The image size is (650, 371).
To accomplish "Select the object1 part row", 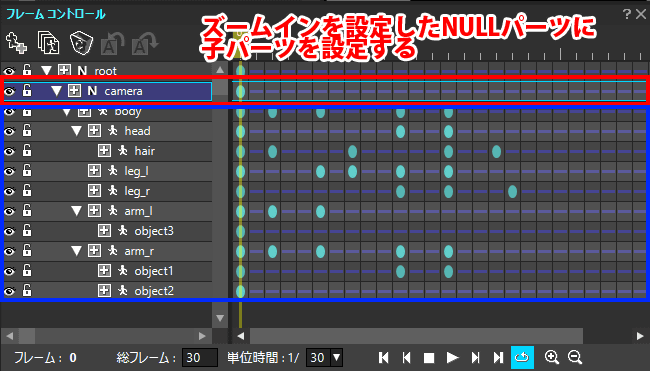I will pyautogui.click(x=108, y=271).
